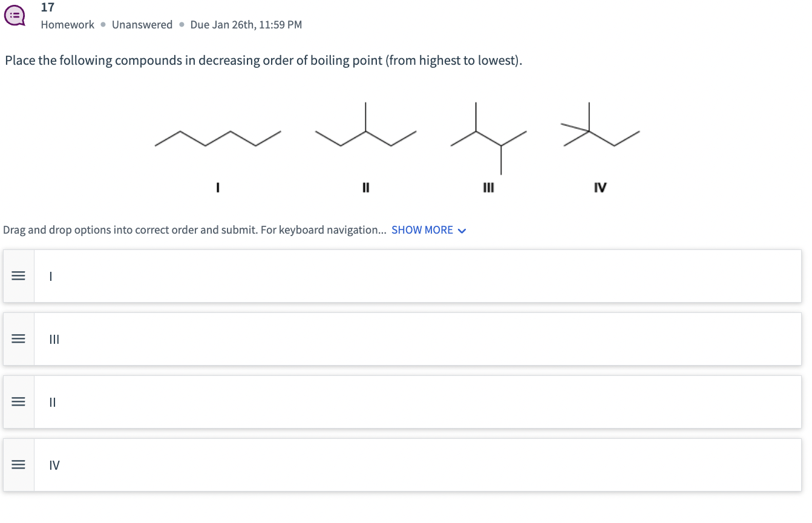Open the SHOW MORE link
Image resolution: width=812 pixels, height=523 pixels.
coord(422,229)
